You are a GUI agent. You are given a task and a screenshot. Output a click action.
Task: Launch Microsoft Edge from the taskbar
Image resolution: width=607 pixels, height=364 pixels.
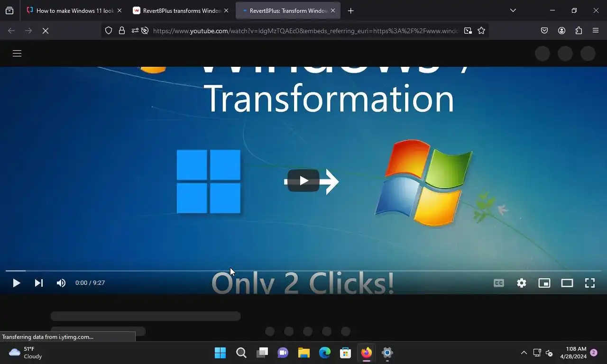[325, 353]
